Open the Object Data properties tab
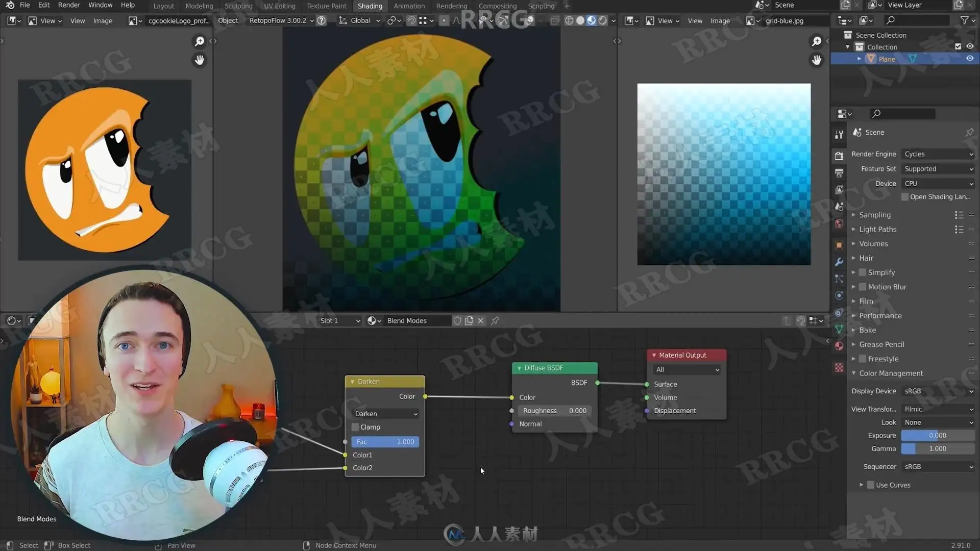Viewport: 980px width, 551px height. tap(839, 329)
